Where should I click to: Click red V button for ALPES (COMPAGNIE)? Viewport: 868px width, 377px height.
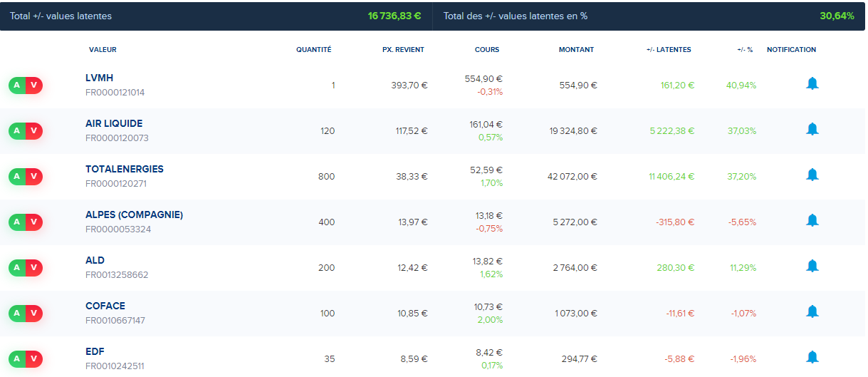point(34,222)
